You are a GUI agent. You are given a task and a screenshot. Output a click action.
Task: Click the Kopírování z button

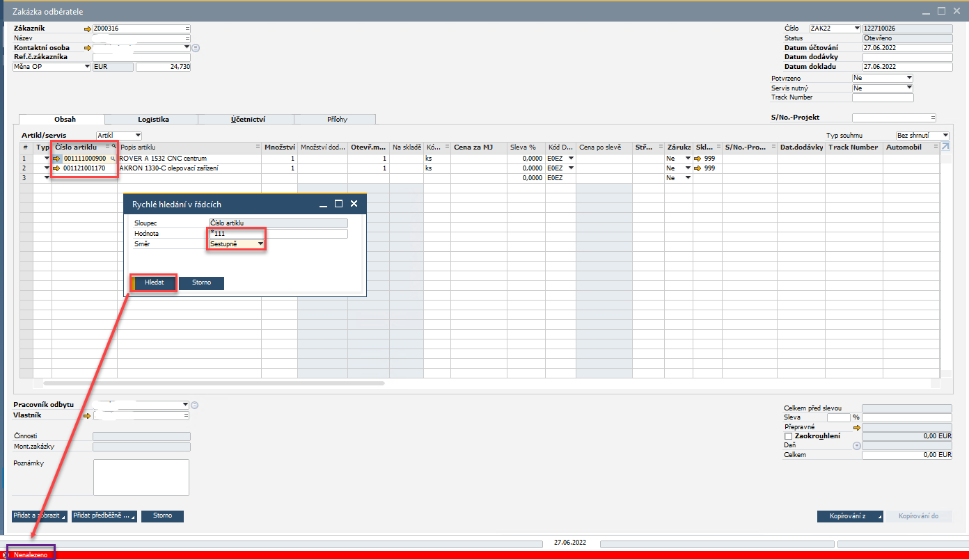(x=850, y=516)
